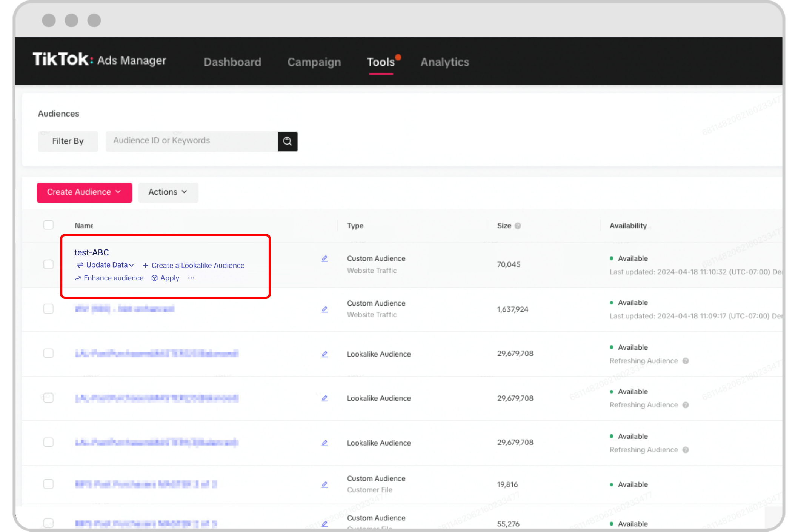Click edit pencil for the 1,637,924 size audience
This screenshot has height=532, width=798.
click(x=324, y=309)
